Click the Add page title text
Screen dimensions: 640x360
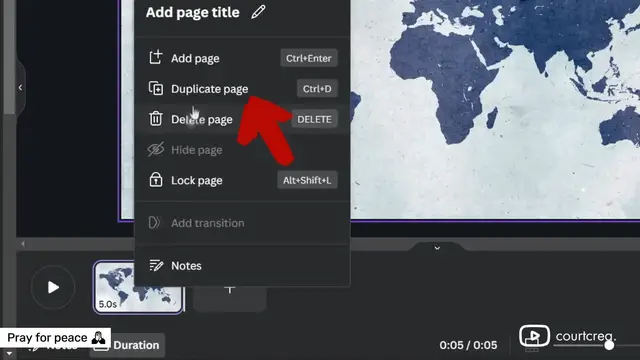click(193, 12)
